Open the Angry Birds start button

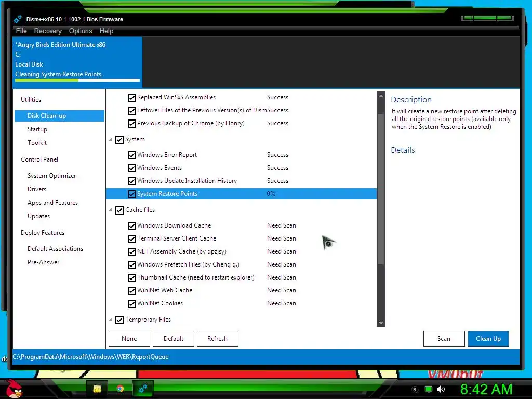click(14, 389)
